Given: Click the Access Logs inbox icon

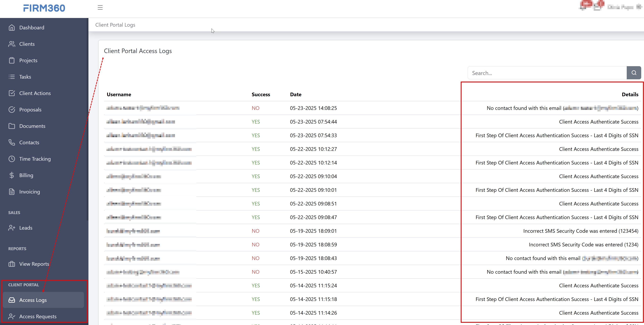Looking at the screenshot, I should click(12, 300).
